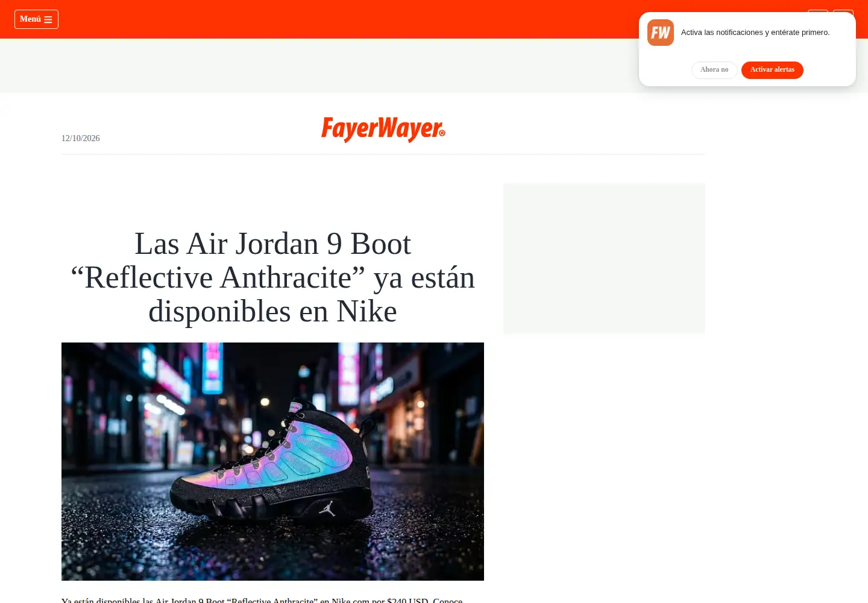The height and width of the screenshot is (603, 868).
Task: Click the Air Jordan 9 Boot headline
Action: [272, 277]
